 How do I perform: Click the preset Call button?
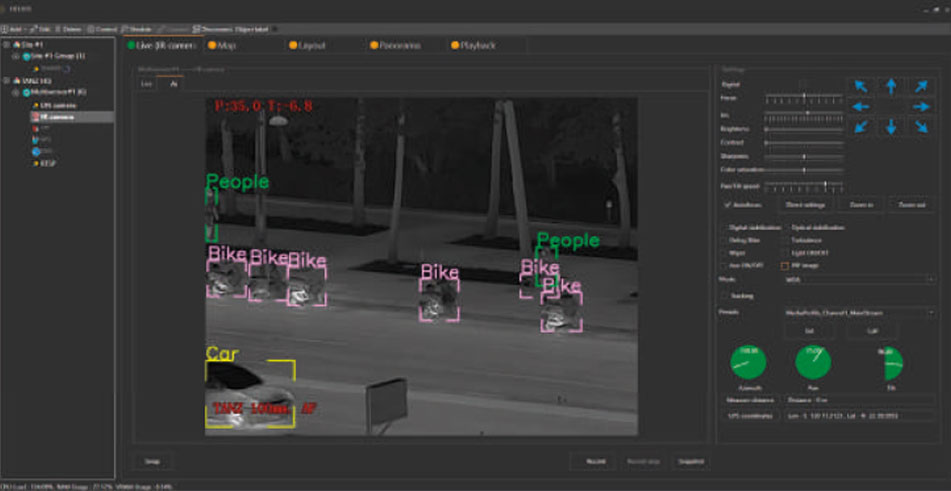click(872, 331)
